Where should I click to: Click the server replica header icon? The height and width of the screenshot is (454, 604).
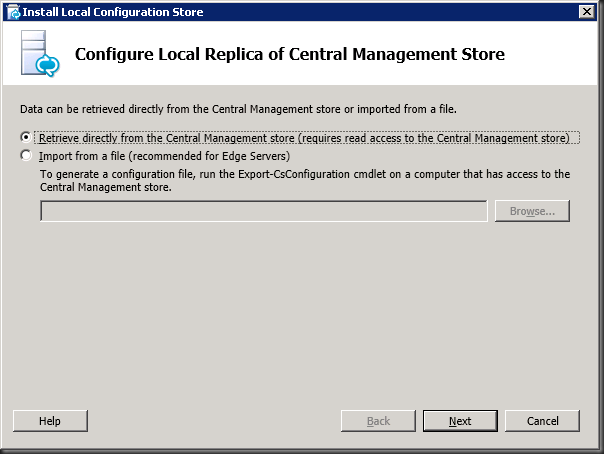[x=40, y=54]
